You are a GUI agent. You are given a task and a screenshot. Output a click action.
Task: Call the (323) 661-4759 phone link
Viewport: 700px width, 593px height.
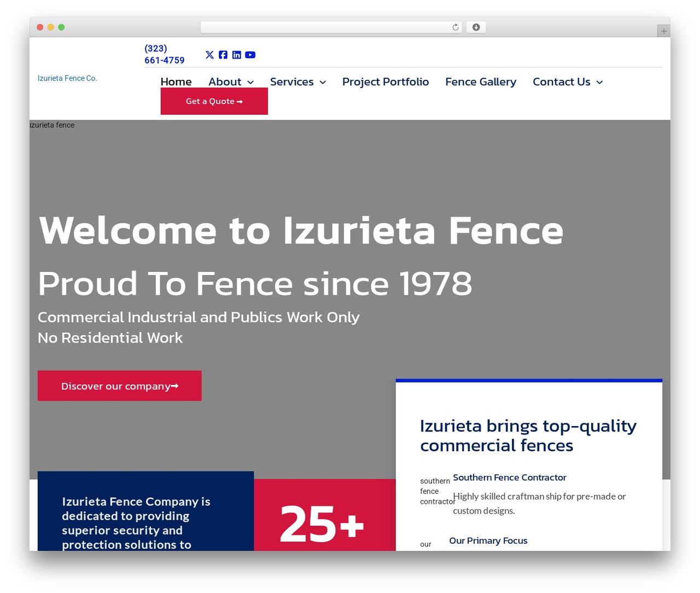(165, 54)
